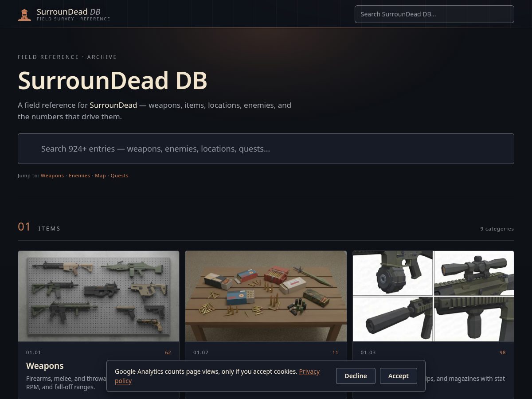Screen dimensions: 532x399
Task: Click the 9 categories label
Action: (x=497, y=229)
